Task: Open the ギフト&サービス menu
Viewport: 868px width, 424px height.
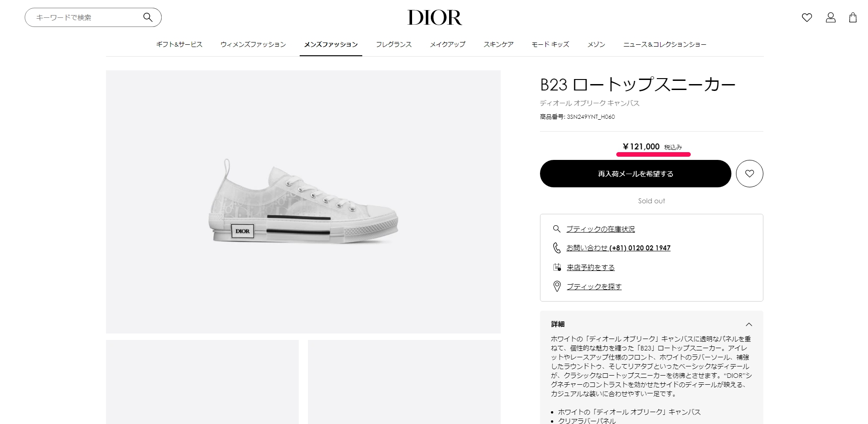Action: 179,44
